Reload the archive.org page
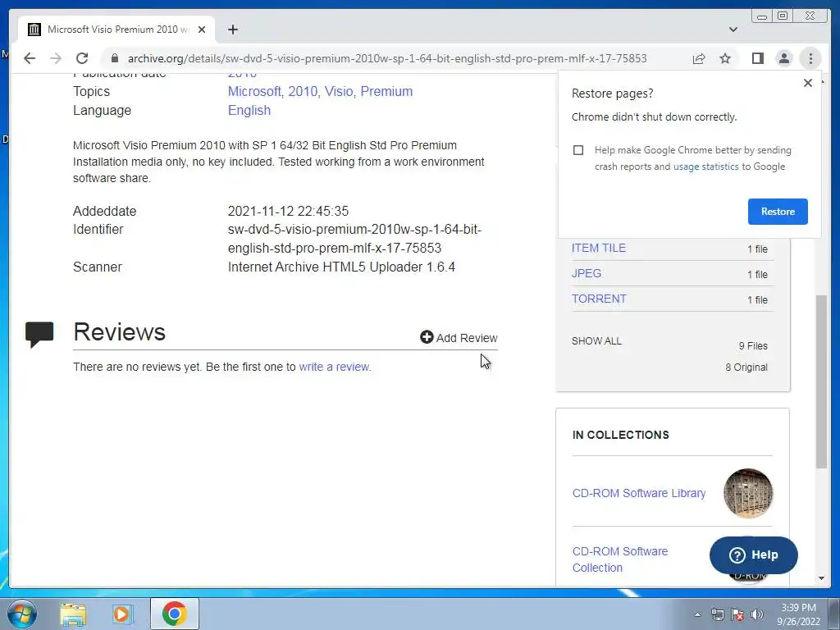 pyautogui.click(x=82, y=58)
